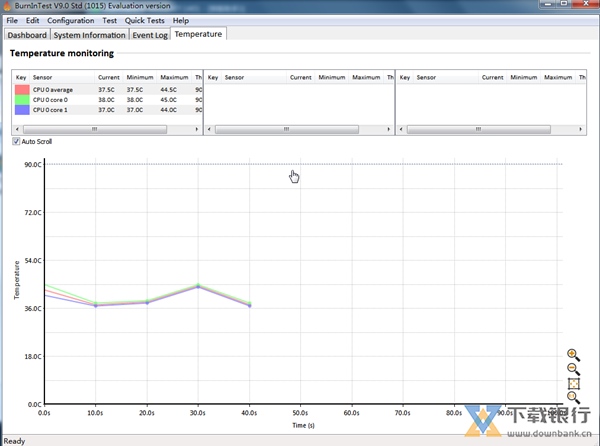Open the Help menu
The height and width of the screenshot is (446, 600).
[x=180, y=20]
